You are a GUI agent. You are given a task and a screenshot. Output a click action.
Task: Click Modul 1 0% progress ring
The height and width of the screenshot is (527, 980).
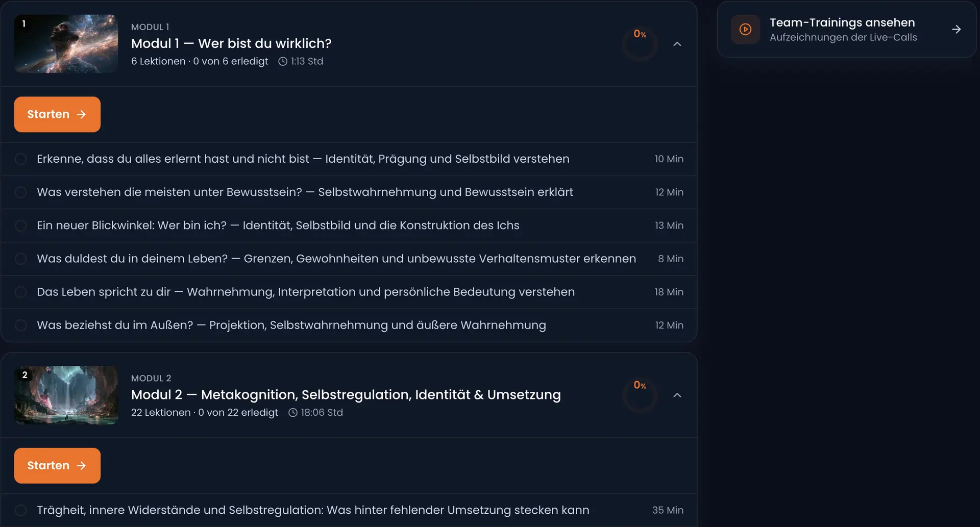(640, 44)
